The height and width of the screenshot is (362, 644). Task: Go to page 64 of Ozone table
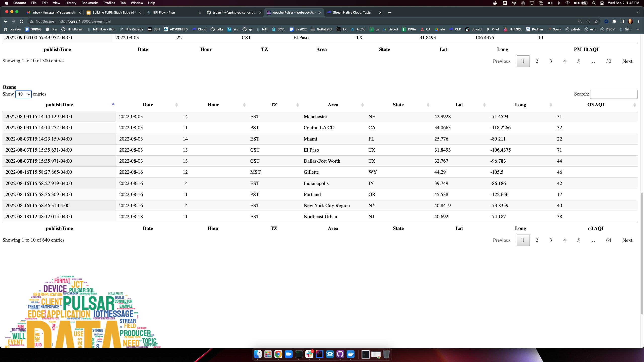pyautogui.click(x=609, y=240)
